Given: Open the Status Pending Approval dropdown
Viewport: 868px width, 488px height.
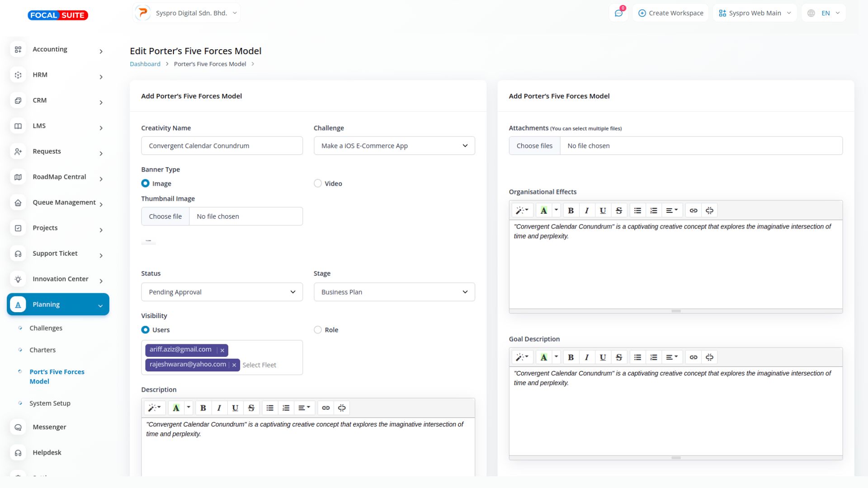Looking at the screenshot, I should pyautogui.click(x=222, y=292).
